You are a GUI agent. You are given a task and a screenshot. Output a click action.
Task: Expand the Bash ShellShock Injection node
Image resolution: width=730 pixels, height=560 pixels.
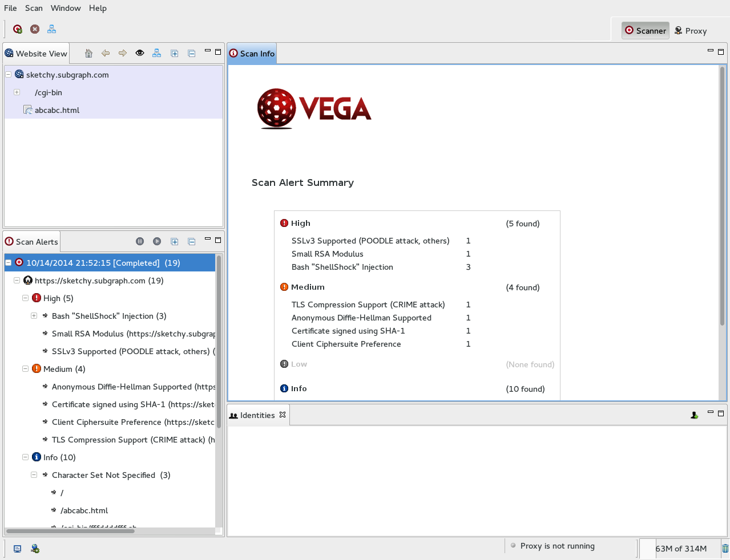(34, 315)
